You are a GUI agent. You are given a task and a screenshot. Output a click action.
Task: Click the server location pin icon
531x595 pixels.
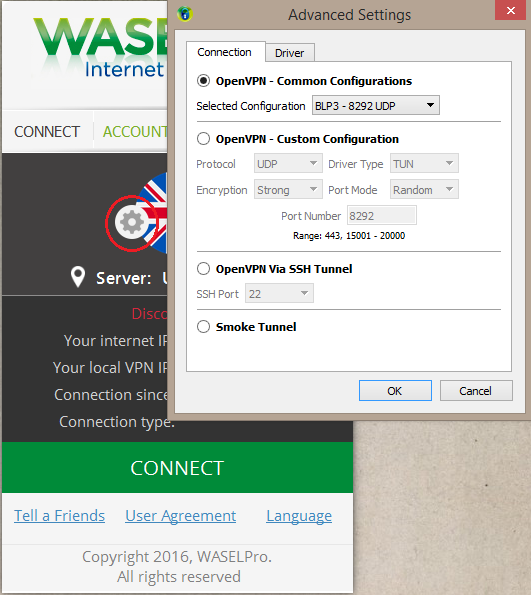tap(78, 277)
